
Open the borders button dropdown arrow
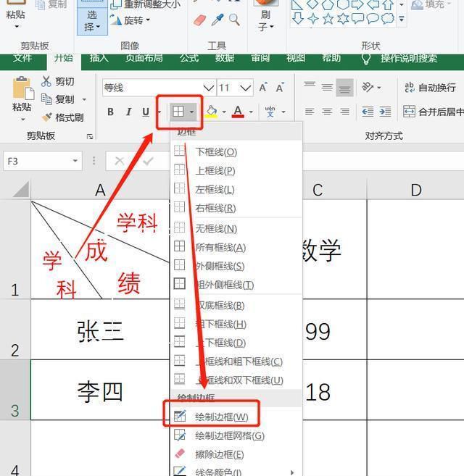click(191, 112)
